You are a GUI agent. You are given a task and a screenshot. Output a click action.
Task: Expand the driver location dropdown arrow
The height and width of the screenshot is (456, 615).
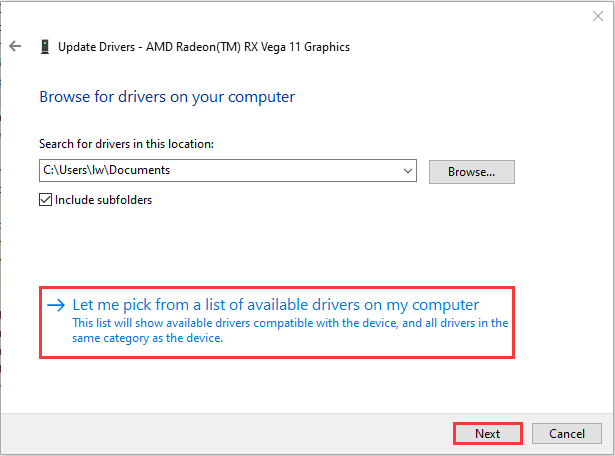408,171
